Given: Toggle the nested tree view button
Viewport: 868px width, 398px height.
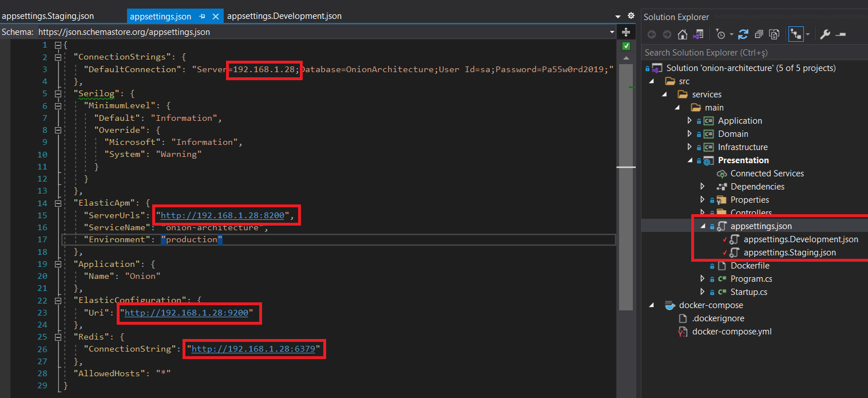Looking at the screenshot, I should (x=796, y=34).
